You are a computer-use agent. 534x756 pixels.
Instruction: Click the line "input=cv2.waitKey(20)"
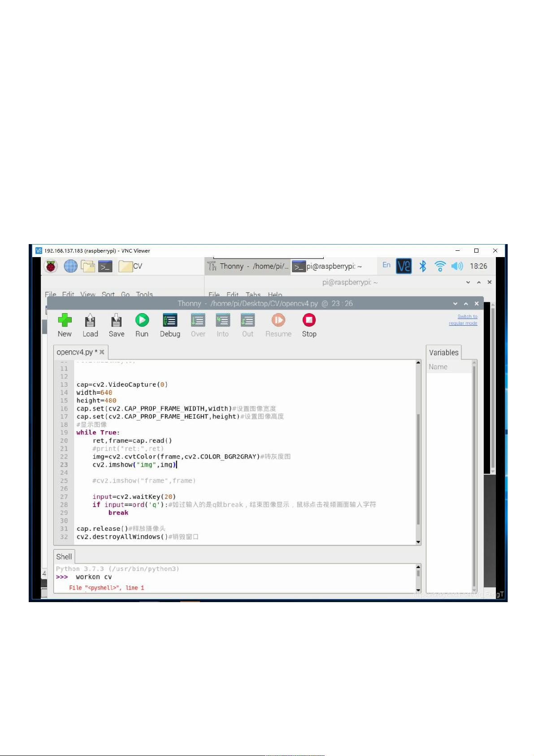click(x=134, y=497)
